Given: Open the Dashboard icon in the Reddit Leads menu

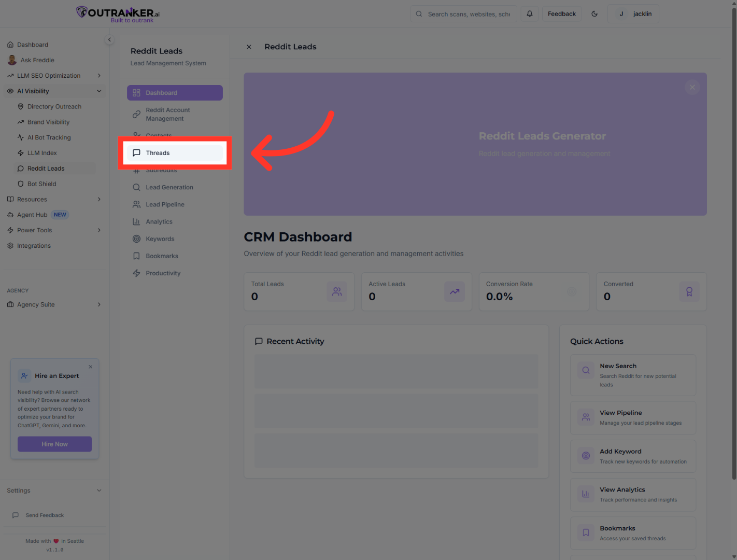Looking at the screenshot, I should [x=137, y=92].
